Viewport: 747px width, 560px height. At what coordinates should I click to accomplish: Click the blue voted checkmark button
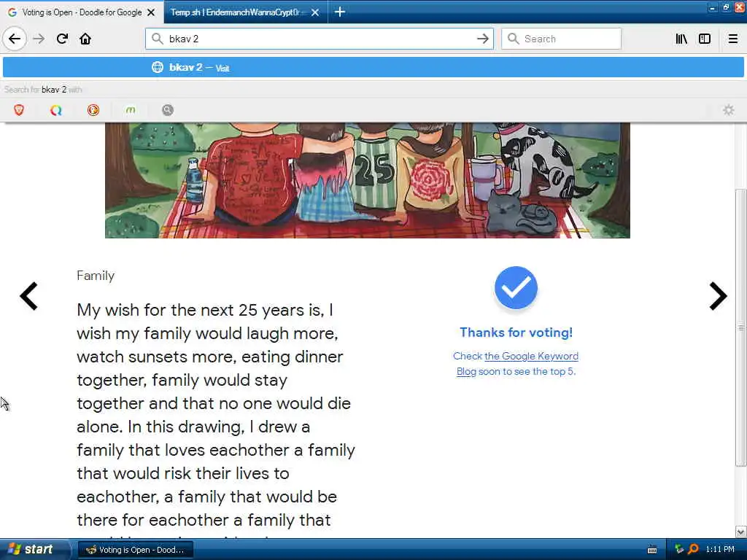[516, 287]
